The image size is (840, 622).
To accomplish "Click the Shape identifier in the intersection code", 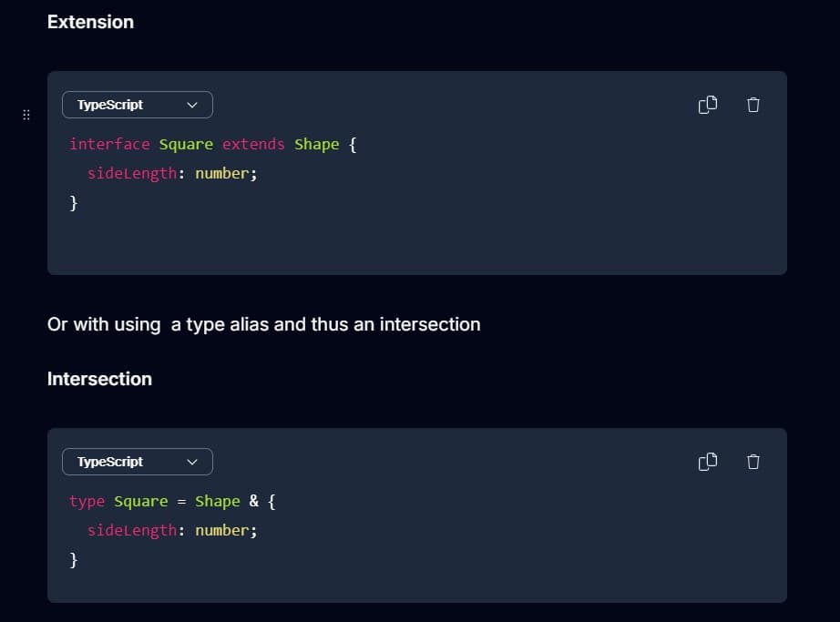I will tap(217, 501).
